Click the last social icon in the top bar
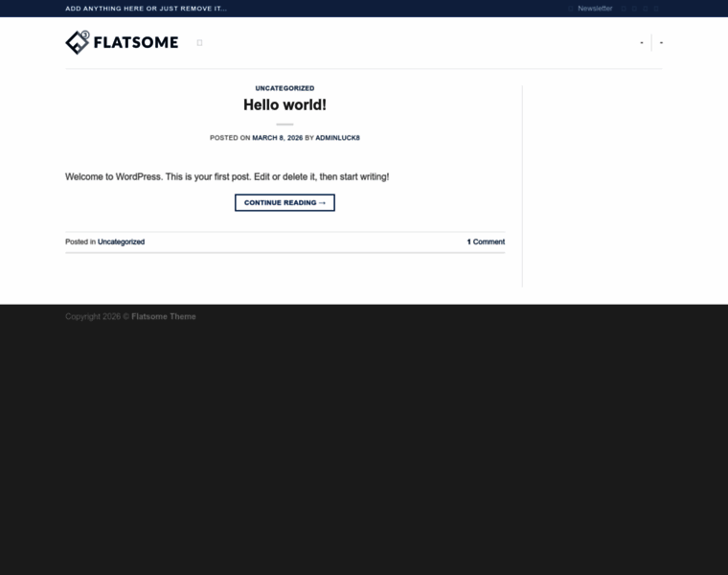The image size is (728, 575). click(x=656, y=9)
